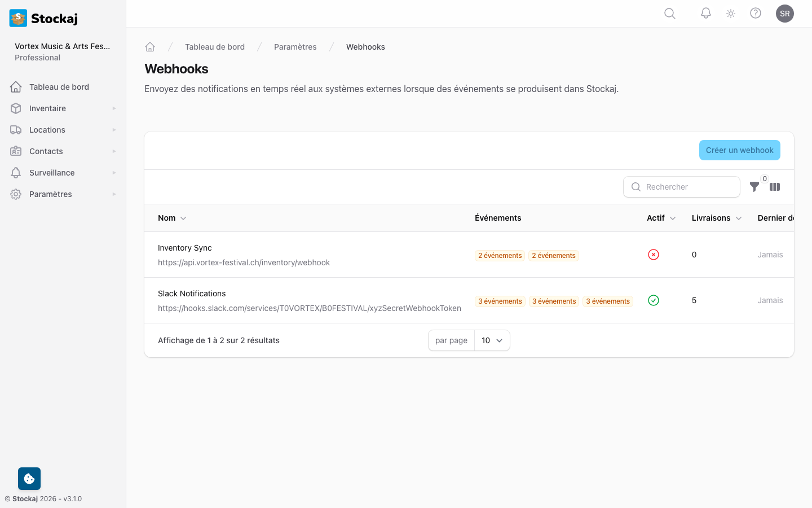
Task: Click Paramètres in the breadcrumb trail
Action: [295, 47]
